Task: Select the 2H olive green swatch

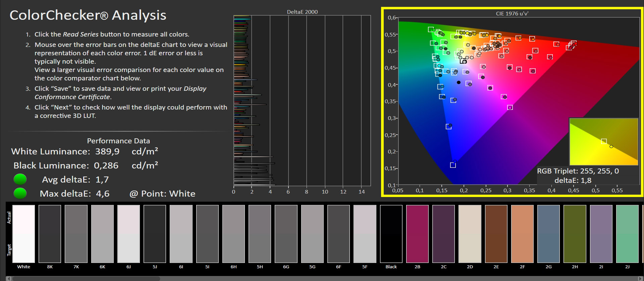Action: [x=575, y=234]
